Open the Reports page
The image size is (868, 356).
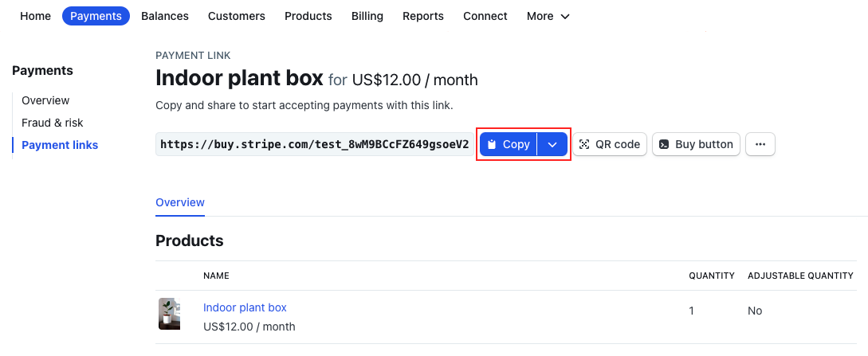[422, 16]
